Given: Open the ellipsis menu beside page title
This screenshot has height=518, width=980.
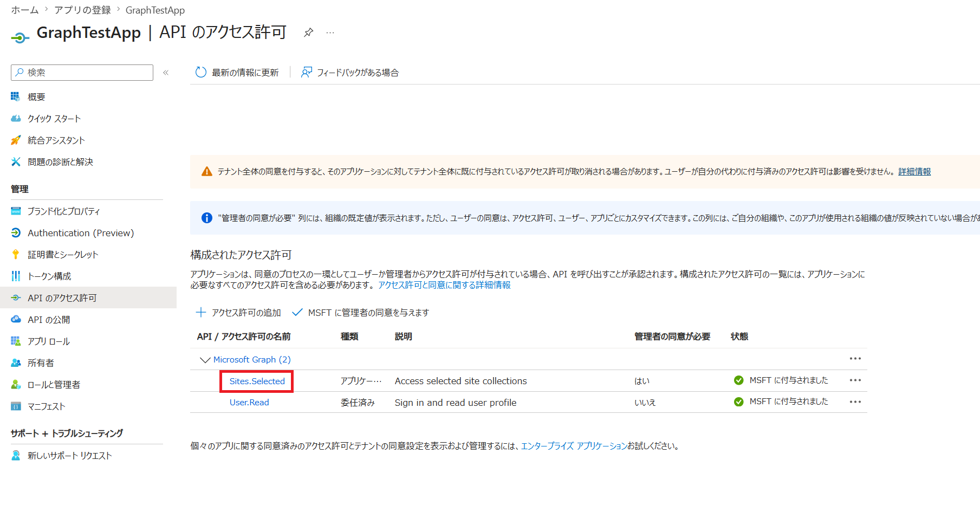Looking at the screenshot, I should [x=330, y=33].
